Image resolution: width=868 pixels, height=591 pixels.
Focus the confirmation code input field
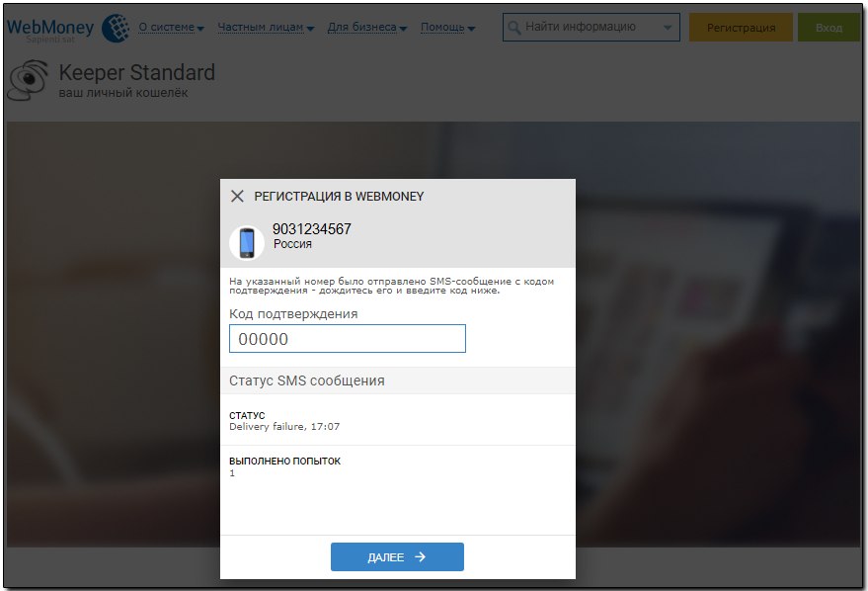point(348,338)
